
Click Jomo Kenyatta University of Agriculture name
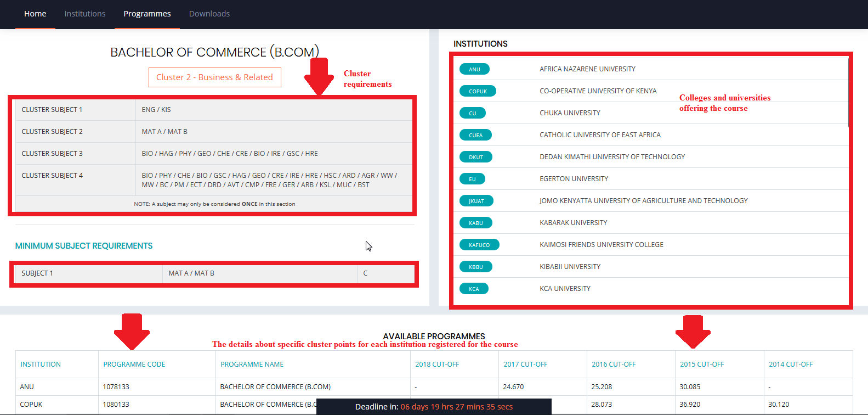point(643,201)
